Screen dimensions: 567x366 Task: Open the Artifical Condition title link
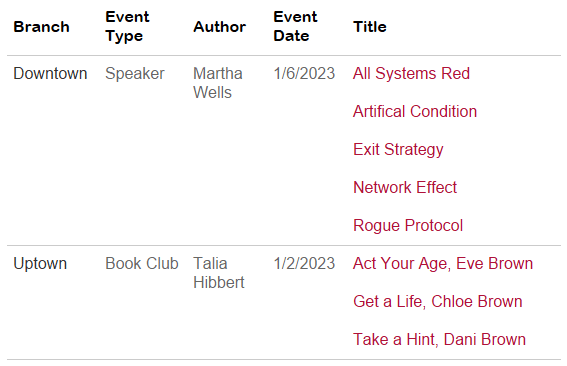pyautogui.click(x=415, y=111)
